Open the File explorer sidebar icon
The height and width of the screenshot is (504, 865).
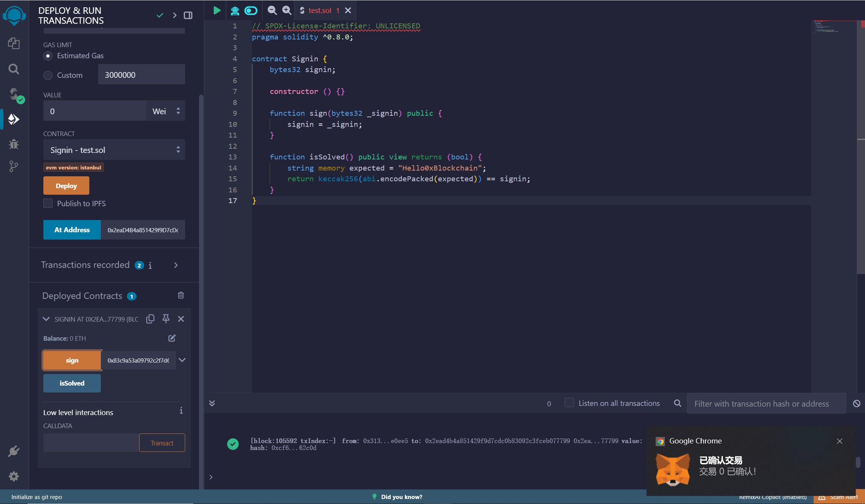tap(14, 43)
